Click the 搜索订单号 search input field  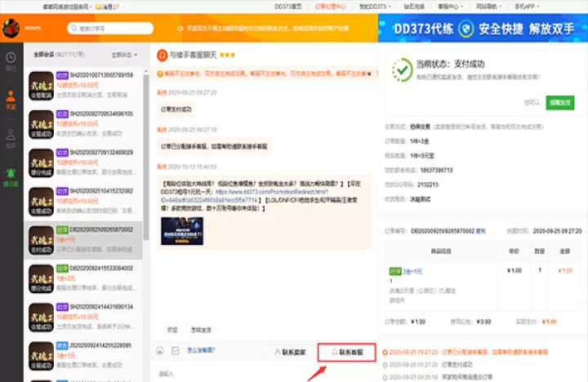pyautogui.click(x=110, y=28)
